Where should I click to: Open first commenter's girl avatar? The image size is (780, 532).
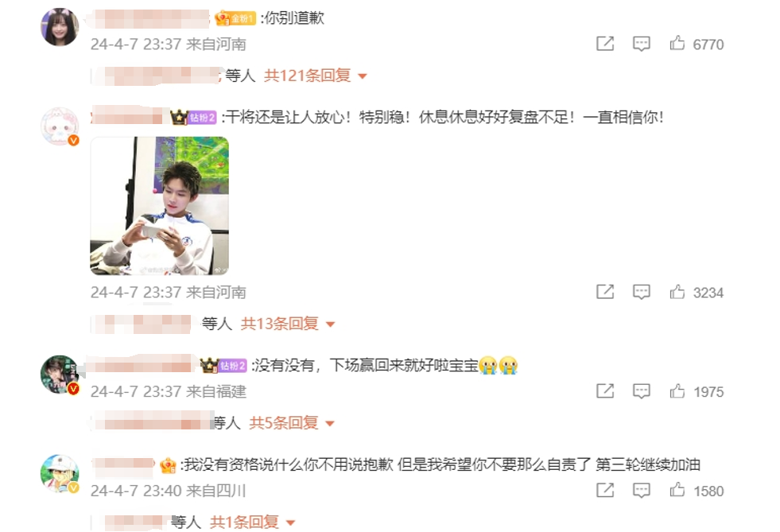point(60,27)
